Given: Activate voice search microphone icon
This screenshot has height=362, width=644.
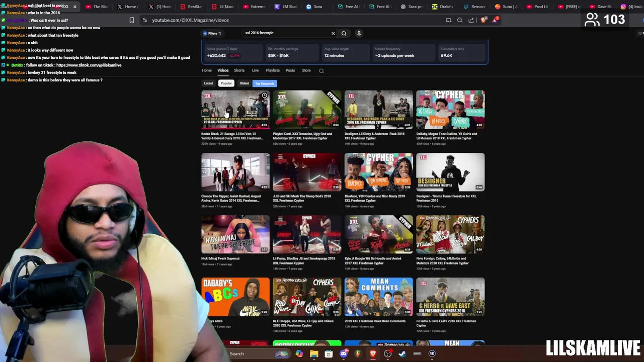Looking at the screenshot, I should [359, 33].
